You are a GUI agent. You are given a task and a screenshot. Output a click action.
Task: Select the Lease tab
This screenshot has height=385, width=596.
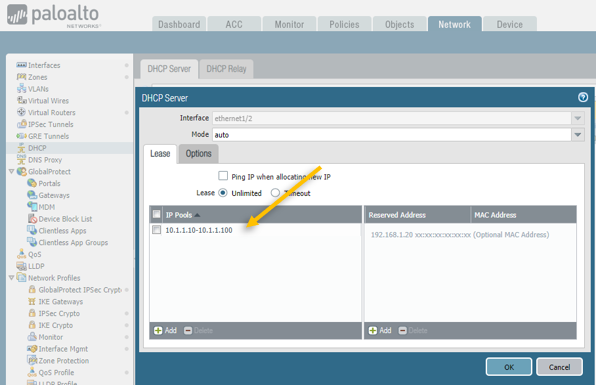coord(160,154)
